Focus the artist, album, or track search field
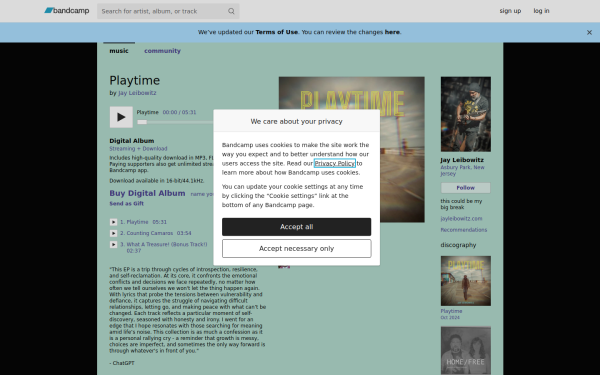The height and width of the screenshot is (375, 600). point(168,11)
